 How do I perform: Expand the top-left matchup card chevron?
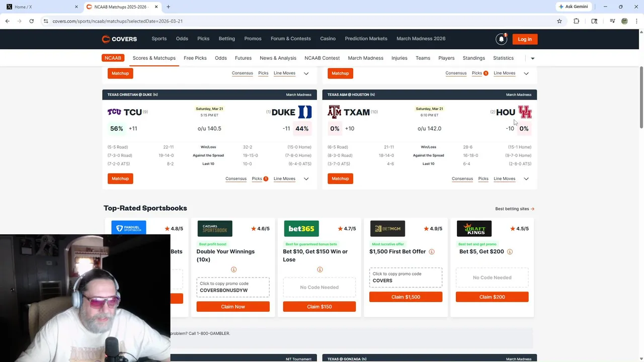[306, 73]
